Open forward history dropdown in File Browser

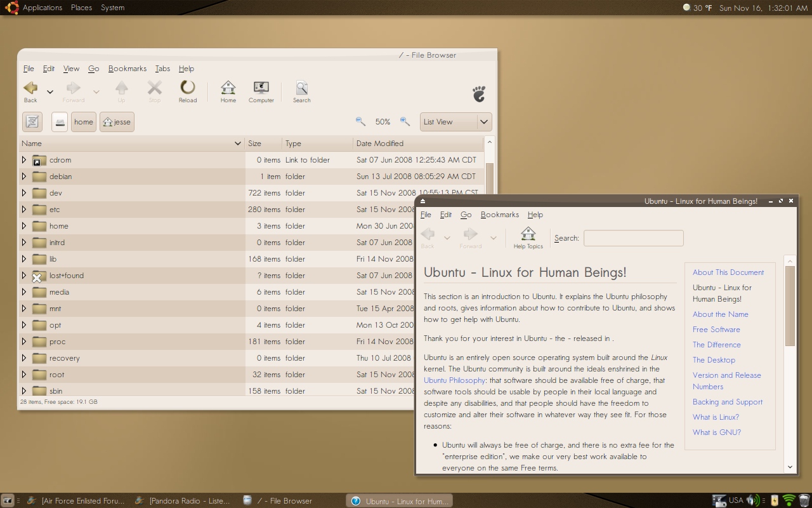(x=96, y=92)
